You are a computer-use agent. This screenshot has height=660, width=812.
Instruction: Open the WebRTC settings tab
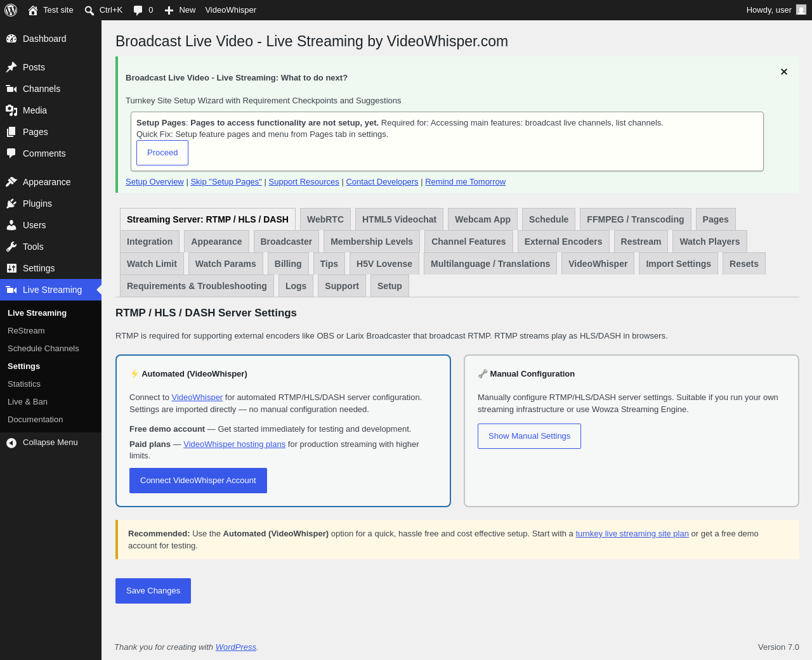click(x=325, y=219)
